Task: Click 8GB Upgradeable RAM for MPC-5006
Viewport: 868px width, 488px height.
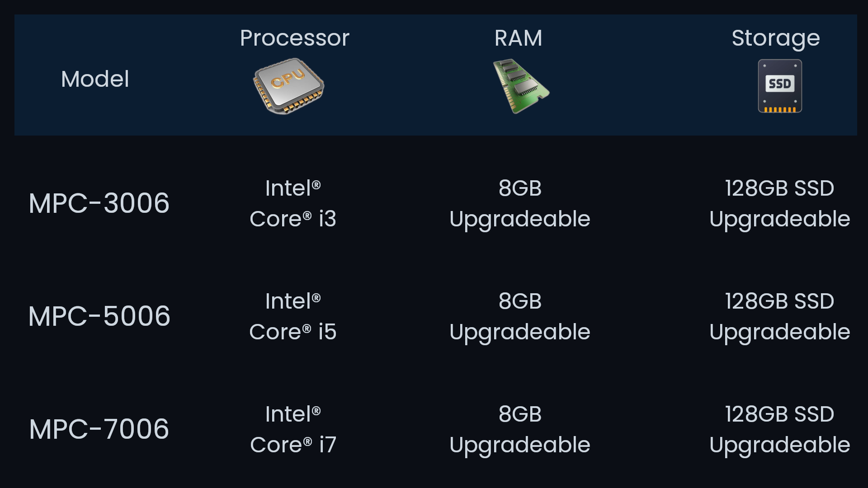Action: pos(520,316)
